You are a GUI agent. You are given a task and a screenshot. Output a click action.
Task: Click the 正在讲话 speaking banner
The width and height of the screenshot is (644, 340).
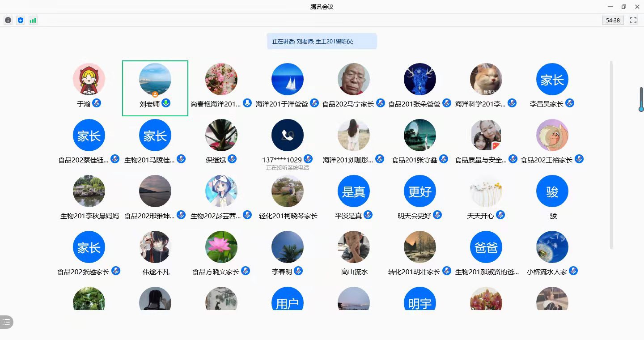pos(322,41)
